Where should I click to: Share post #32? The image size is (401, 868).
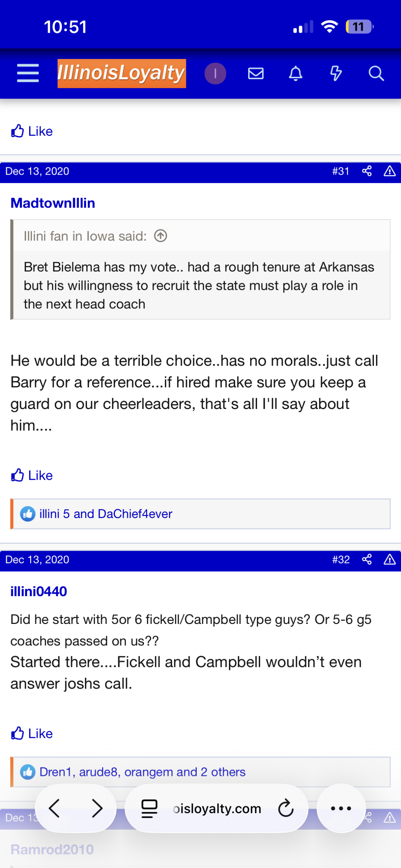(367, 559)
